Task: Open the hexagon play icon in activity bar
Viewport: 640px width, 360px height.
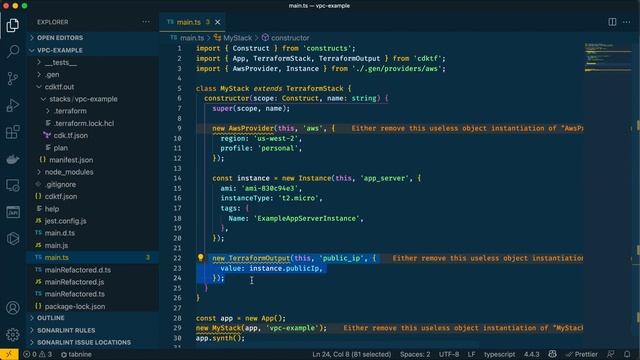Action: [x=13, y=239]
